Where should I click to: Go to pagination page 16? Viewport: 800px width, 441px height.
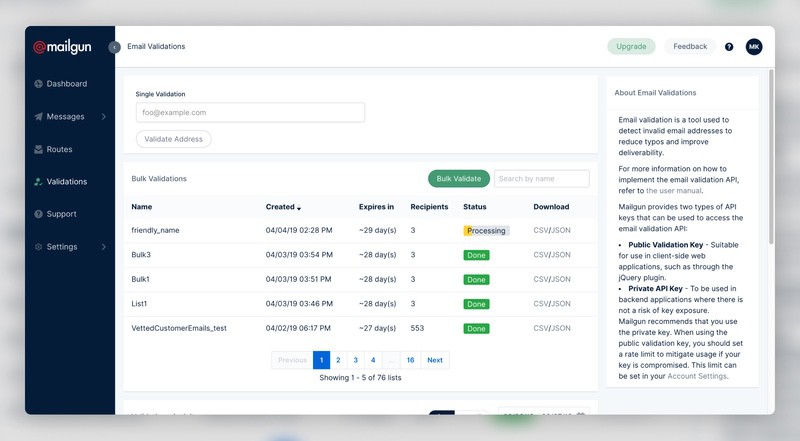tap(410, 360)
